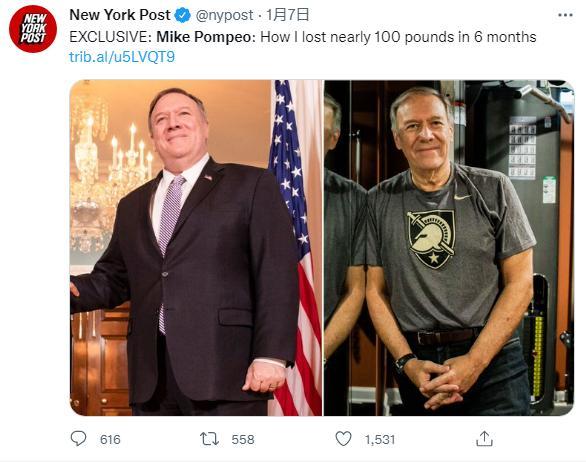586x462 pixels.
Task: Open the right photo in the gym
Action: pos(448,247)
